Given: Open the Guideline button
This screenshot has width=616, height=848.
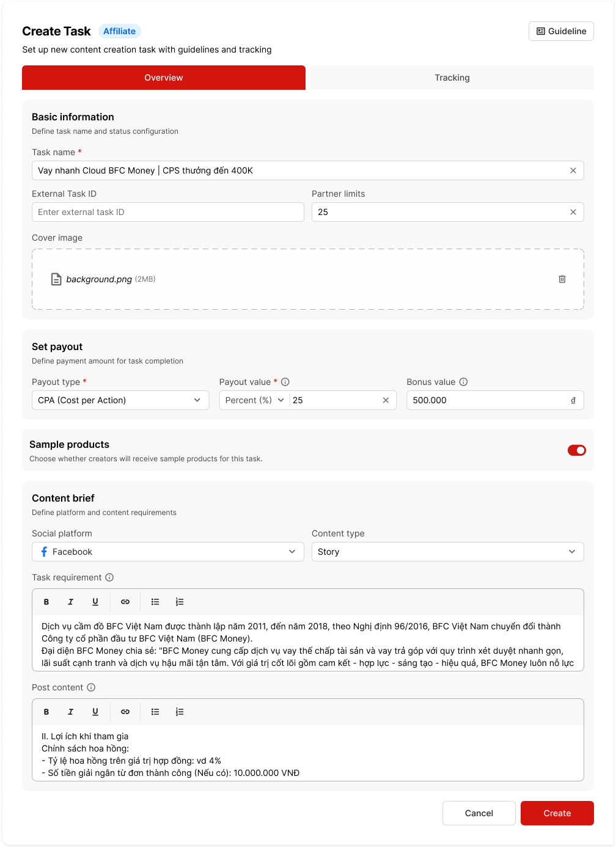Looking at the screenshot, I should (560, 31).
